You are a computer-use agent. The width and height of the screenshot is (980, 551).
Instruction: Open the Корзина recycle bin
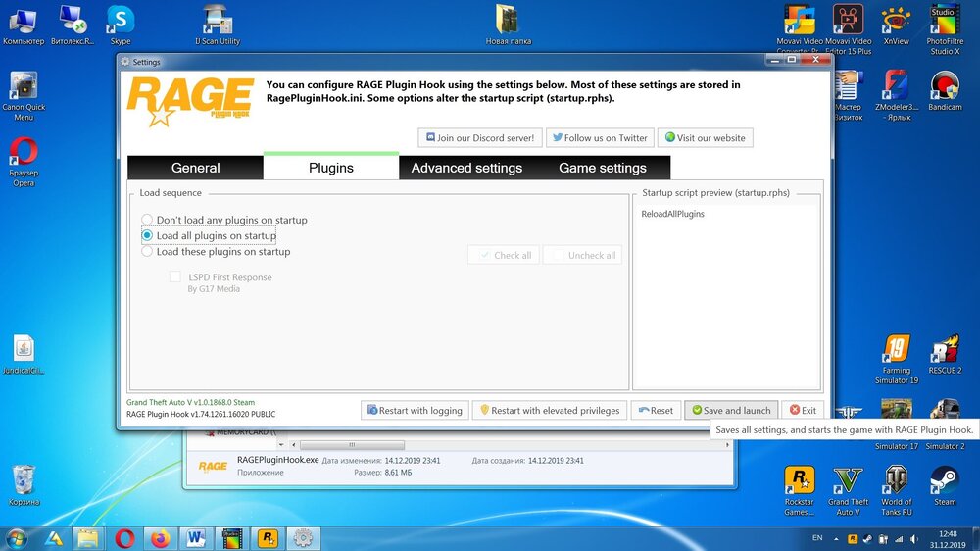coord(24,485)
